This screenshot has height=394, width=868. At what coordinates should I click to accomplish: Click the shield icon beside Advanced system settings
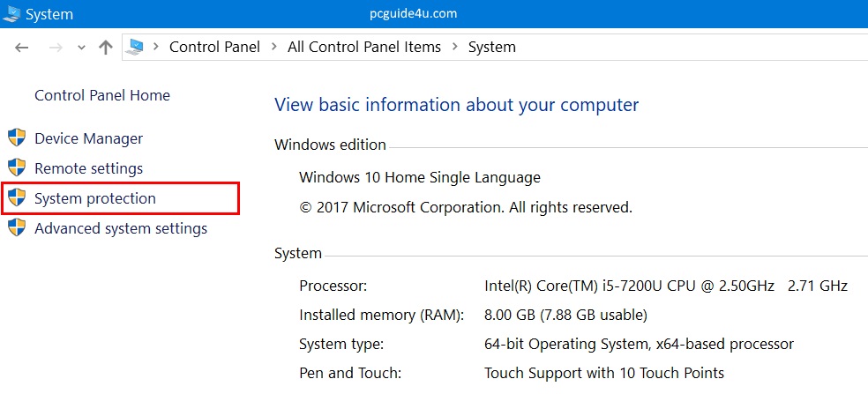point(17,228)
